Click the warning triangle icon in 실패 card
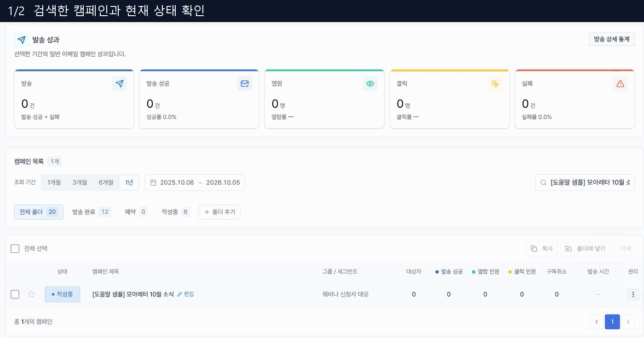 tap(620, 84)
